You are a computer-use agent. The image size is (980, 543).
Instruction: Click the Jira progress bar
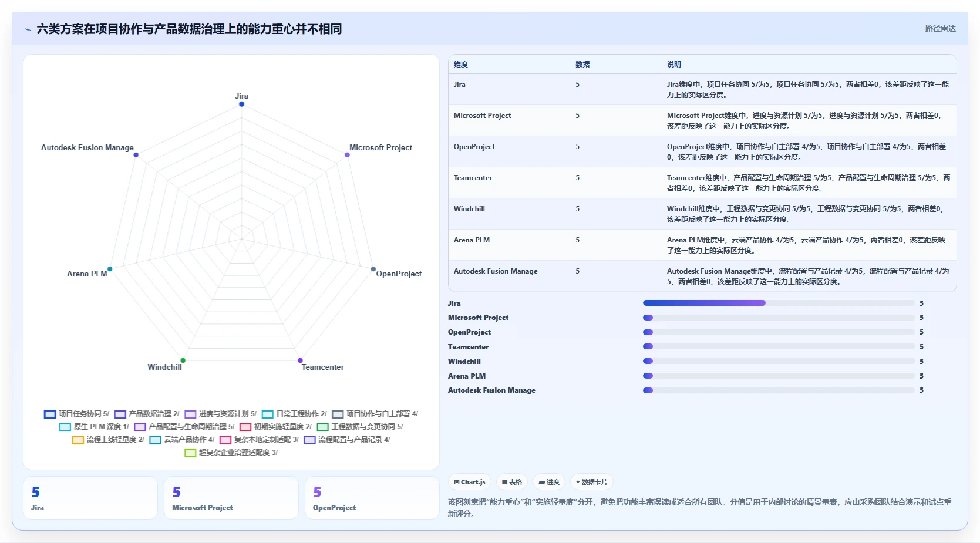pyautogui.click(x=778, y=303)
